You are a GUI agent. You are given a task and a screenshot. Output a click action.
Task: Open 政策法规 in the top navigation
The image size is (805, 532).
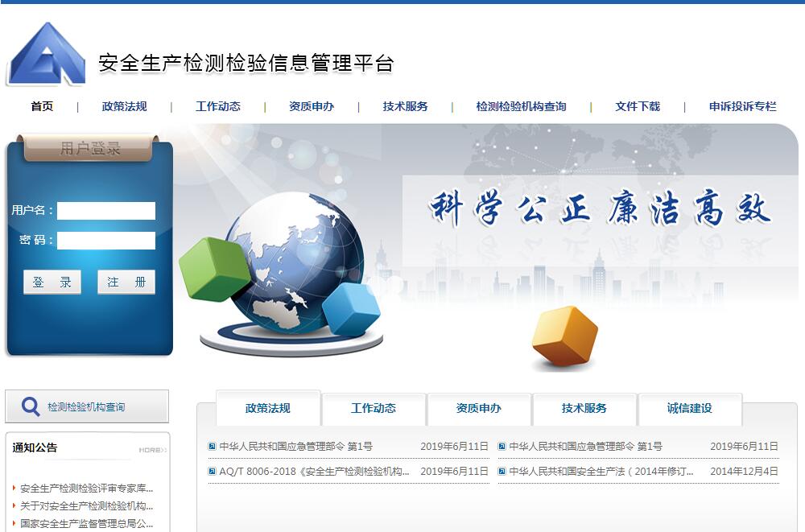pyautogui.click(x=124, y=106)
